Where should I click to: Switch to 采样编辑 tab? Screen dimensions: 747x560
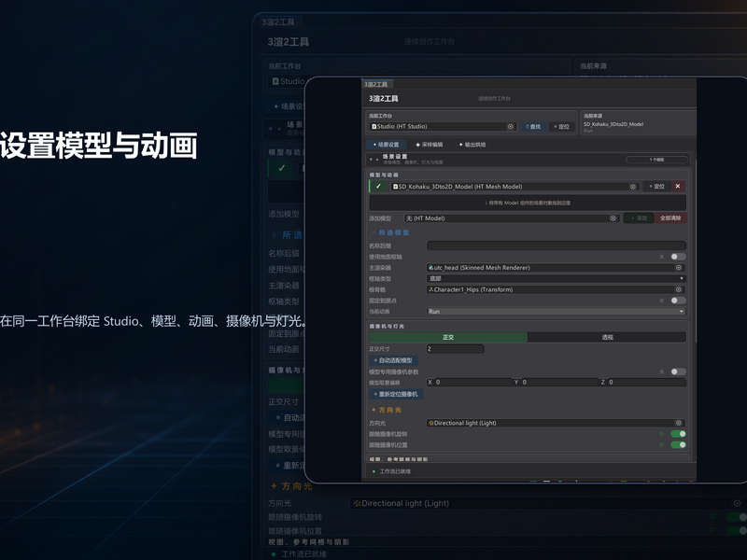pyautogui.click(x=430, y=145)
